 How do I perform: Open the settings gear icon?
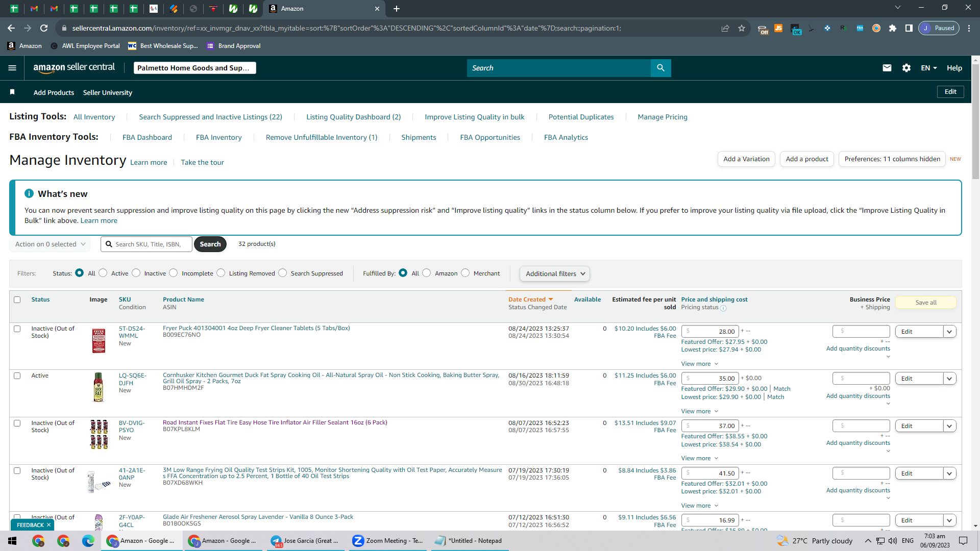tap(906, 68)
